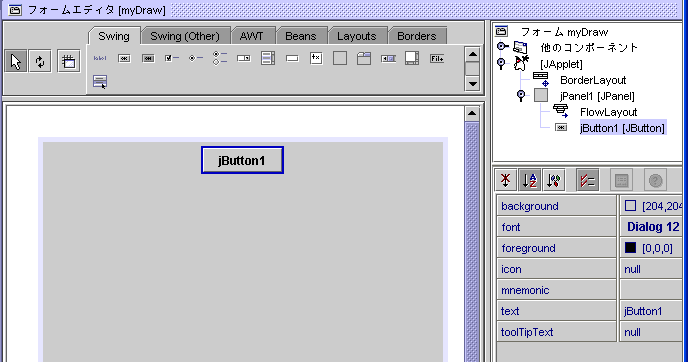Pick the JRadioButton palette component
The height and width of the screenshot is (362, 688).
[196, 58]
